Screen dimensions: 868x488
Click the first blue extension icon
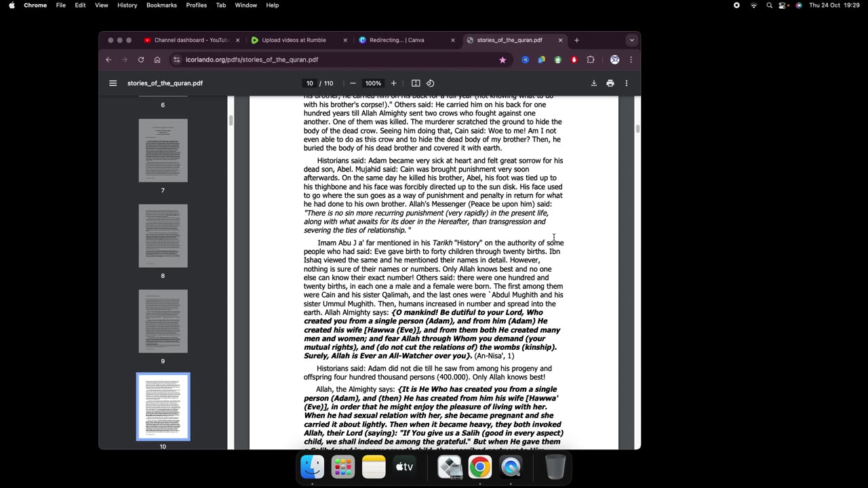point(525,60)
